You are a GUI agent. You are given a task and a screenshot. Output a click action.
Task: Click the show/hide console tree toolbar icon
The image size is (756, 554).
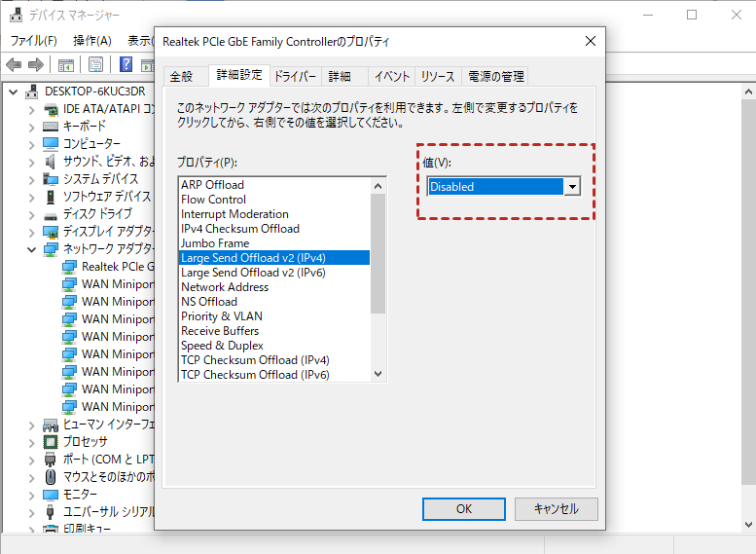65,64
